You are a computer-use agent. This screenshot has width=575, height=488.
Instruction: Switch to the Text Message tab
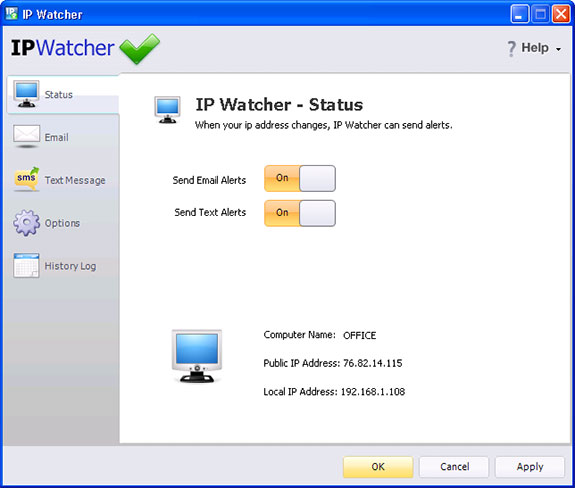click(x=75, y=180)
